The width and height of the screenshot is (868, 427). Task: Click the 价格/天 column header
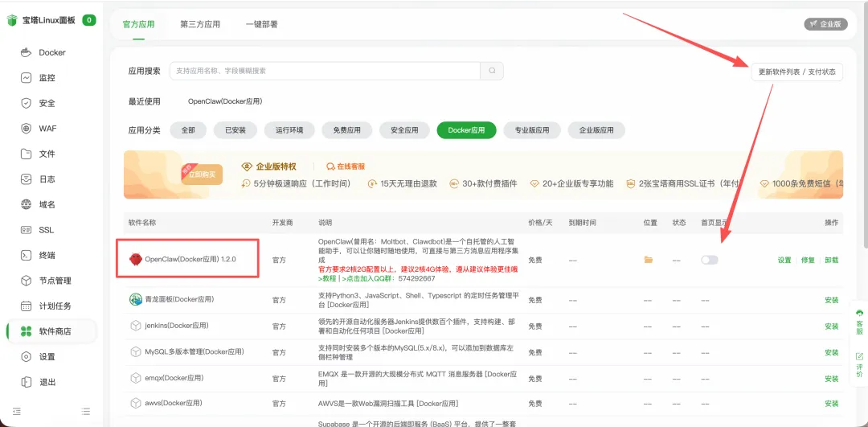[x=540, y=223]
